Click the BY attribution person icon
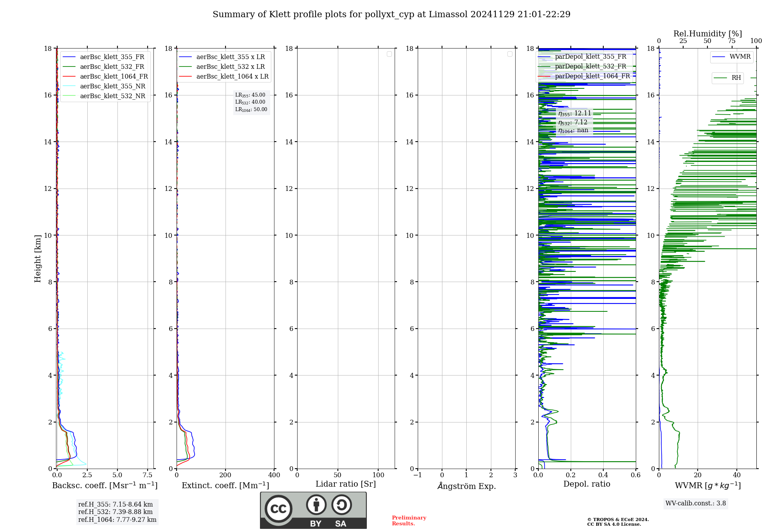Image resolution: width=783 pixels, height=532 pixels. coord(316,505)
